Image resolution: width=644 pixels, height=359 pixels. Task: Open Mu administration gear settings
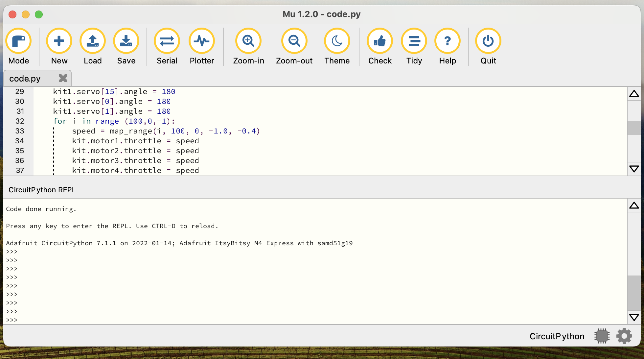click(x=624, y=336)
